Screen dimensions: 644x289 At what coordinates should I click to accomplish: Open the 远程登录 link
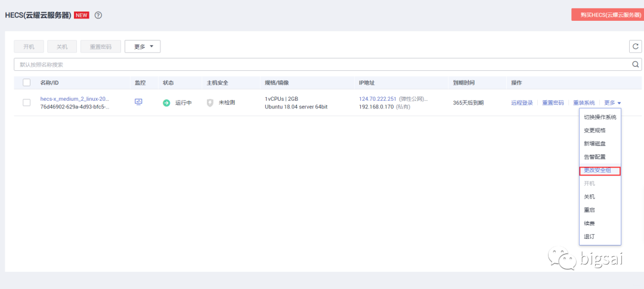coord(522,102)
